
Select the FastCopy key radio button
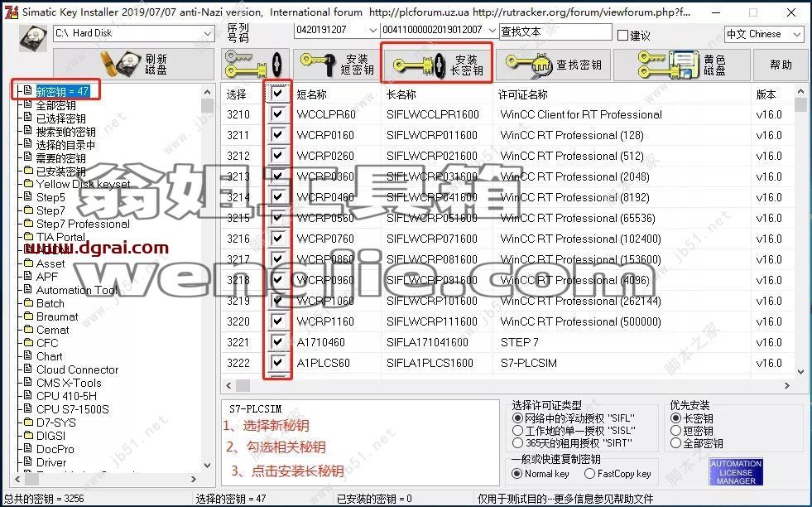590,473
